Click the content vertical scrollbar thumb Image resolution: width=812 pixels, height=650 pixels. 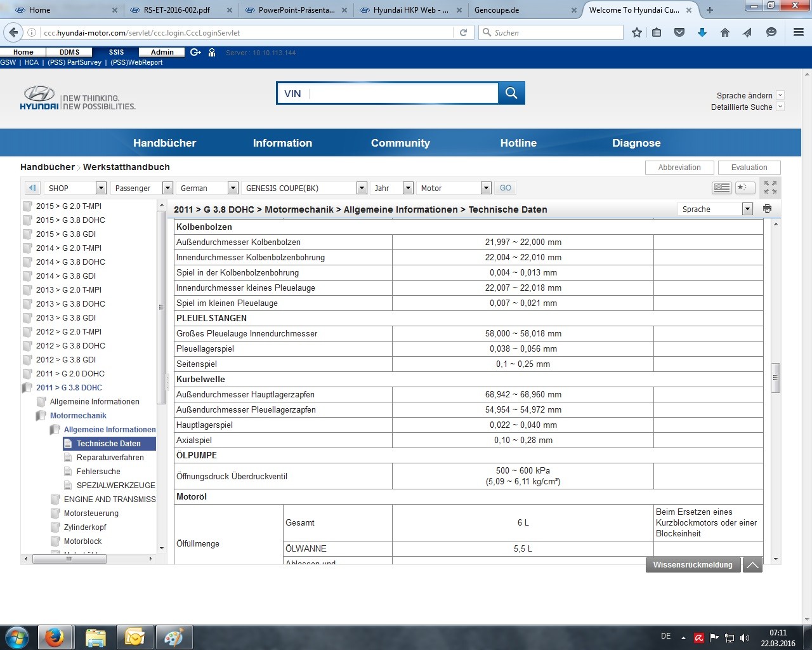pos(775,378)
